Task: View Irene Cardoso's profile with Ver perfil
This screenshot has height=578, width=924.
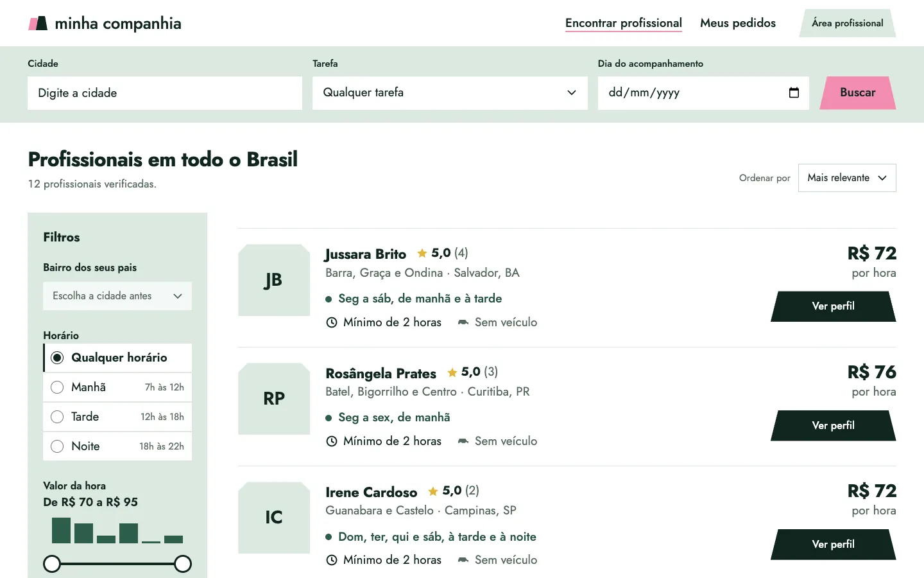Action: coord(834,544)
